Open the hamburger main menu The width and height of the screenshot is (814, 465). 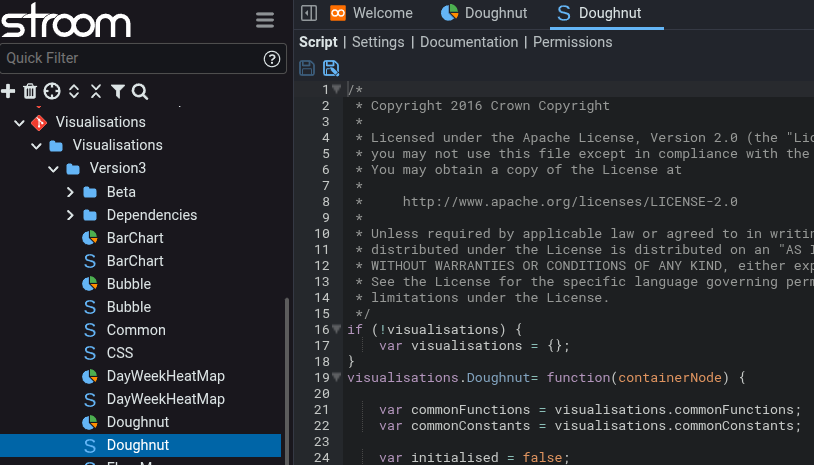[x=265, y=20]
